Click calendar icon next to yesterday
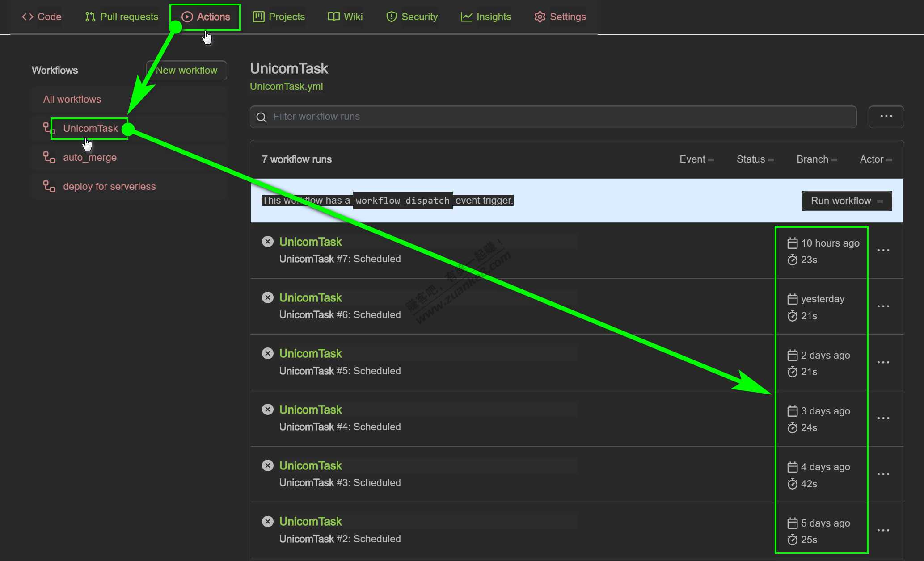This screenshot has width=924, height=561. tap(792, 299)
